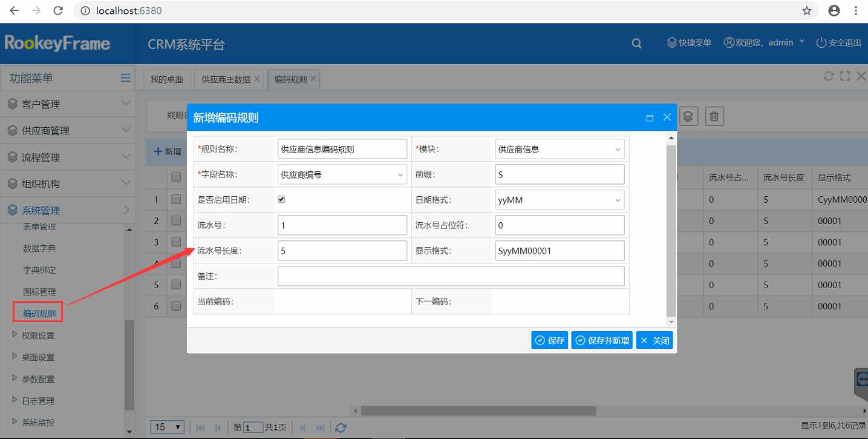Click the X icon beside the fullscreen icon

coord(861,76)
